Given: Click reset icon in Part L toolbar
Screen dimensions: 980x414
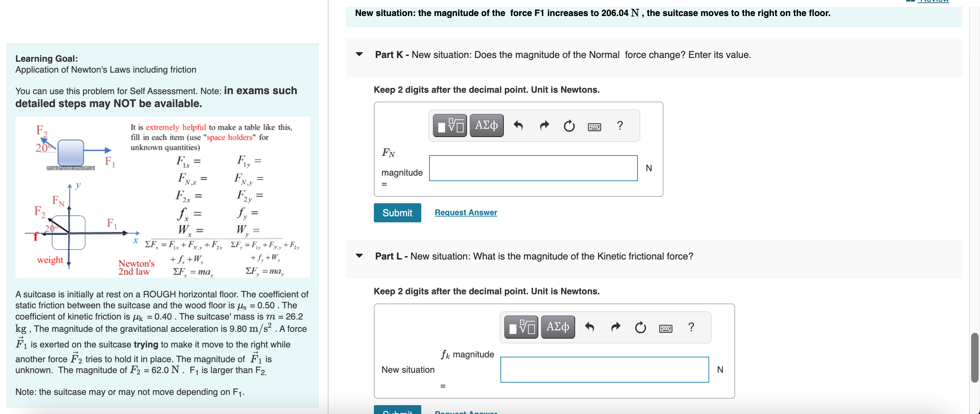Looking at the screenshot, I should click(x=640, y=327).
